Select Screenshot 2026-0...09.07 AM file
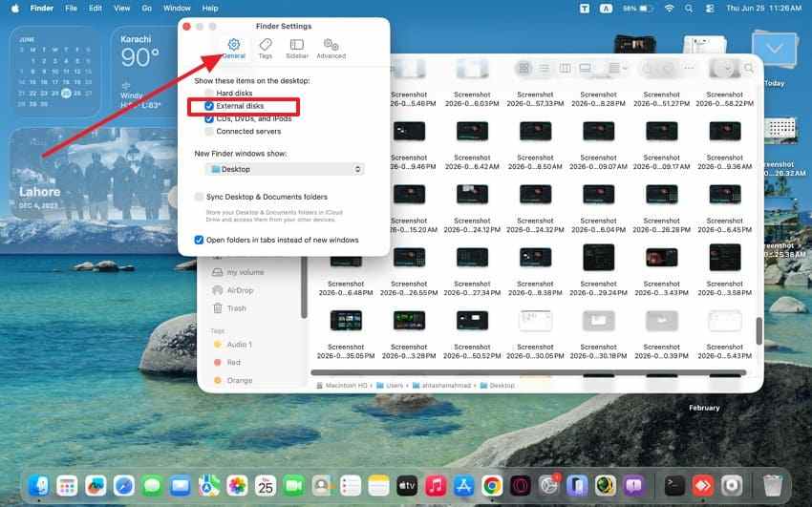Viewport: 812px width, 507px height. click(598, 132)
